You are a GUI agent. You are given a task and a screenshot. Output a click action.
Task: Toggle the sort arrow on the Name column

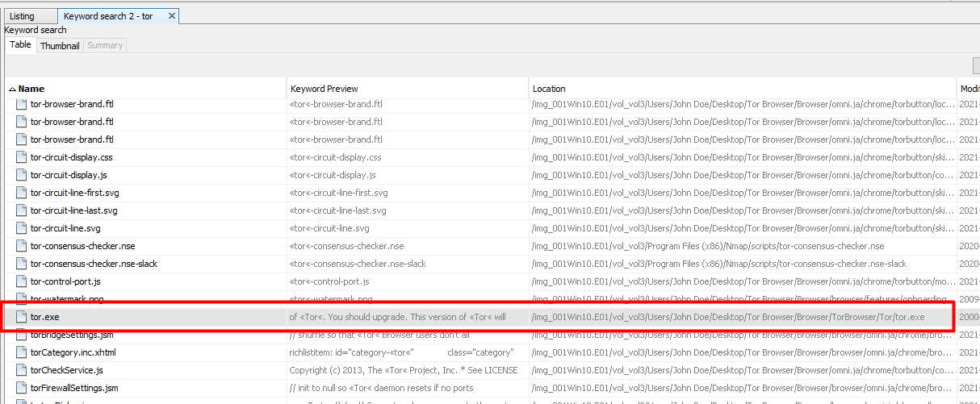pos(12,89)
